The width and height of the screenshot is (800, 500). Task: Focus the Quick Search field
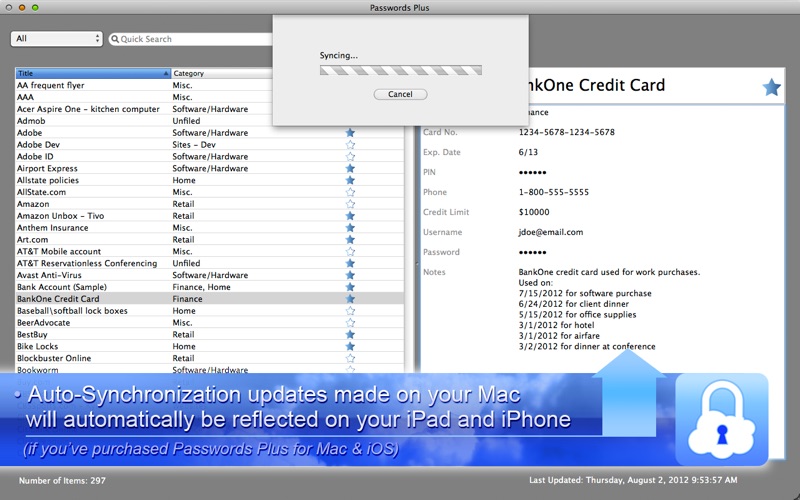(x=191, y=39)
